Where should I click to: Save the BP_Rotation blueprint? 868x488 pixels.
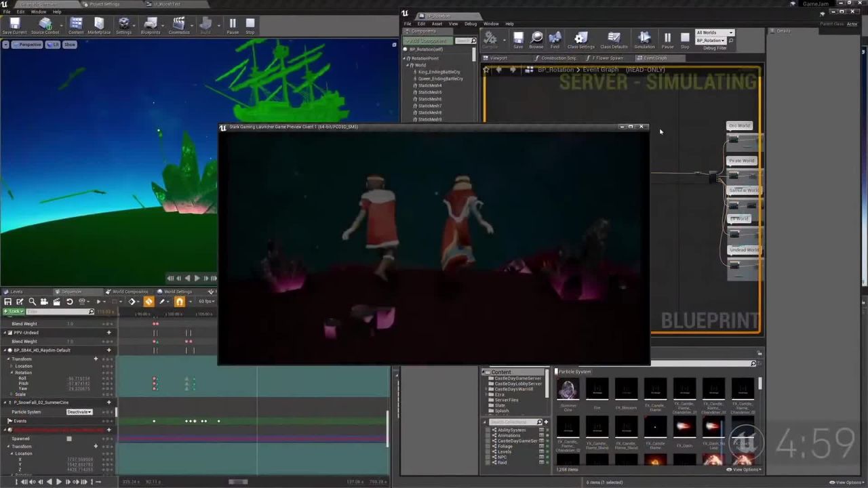518,41
